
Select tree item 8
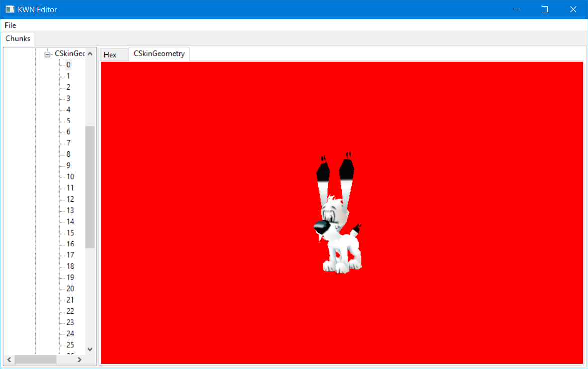[68, 155]
